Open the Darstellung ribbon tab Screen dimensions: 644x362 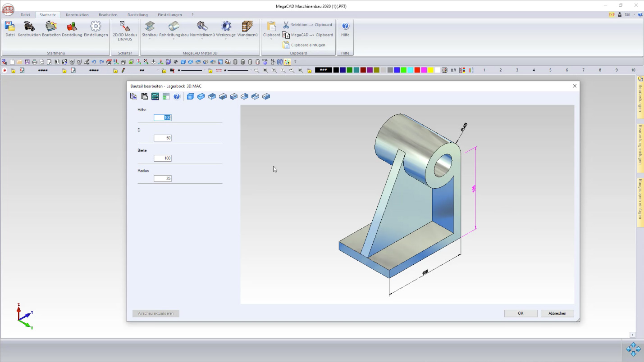coord(137,15)
